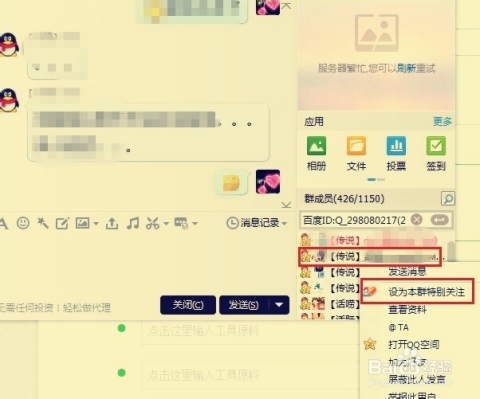Screen dimensions: 480x399
Task: Click the 关闭(C) button
Action: [x=188, y=305]
